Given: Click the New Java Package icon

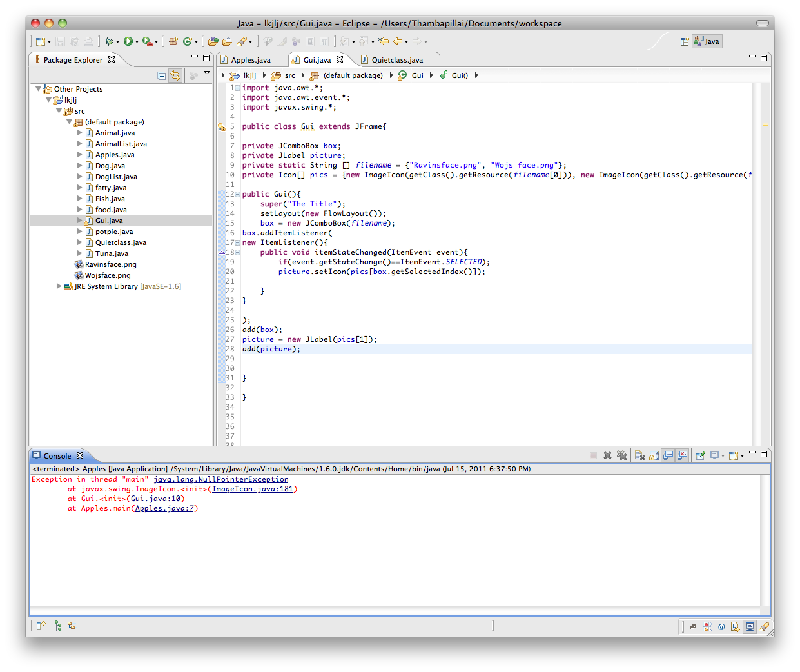Looking at the screenshot, I should pos(173,41).
